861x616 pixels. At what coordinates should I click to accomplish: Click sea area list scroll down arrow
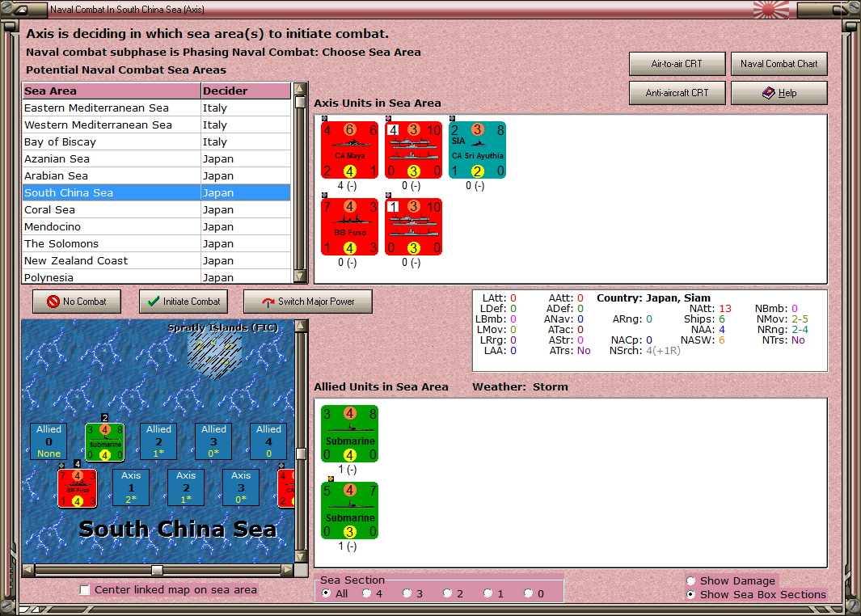[300, 276]
